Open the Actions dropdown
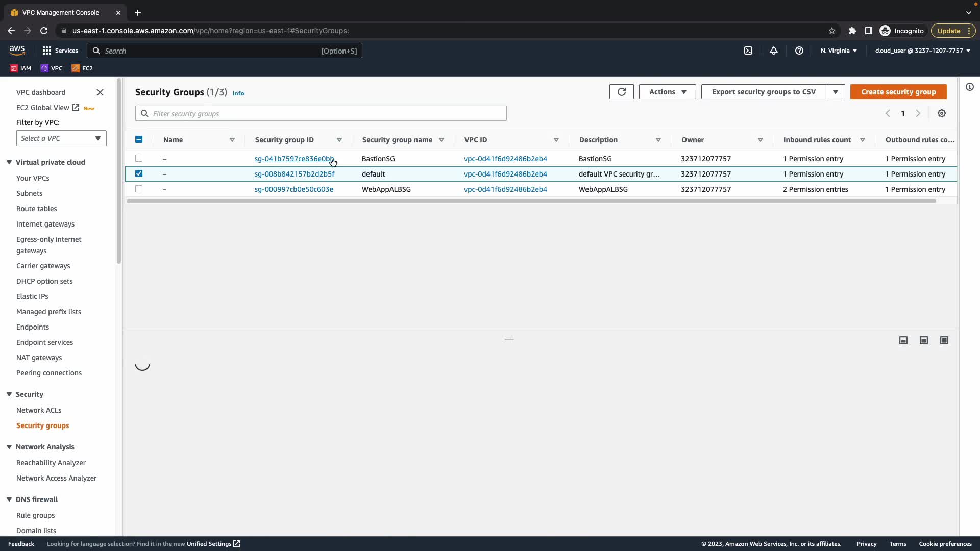 (x=667, y=92)
